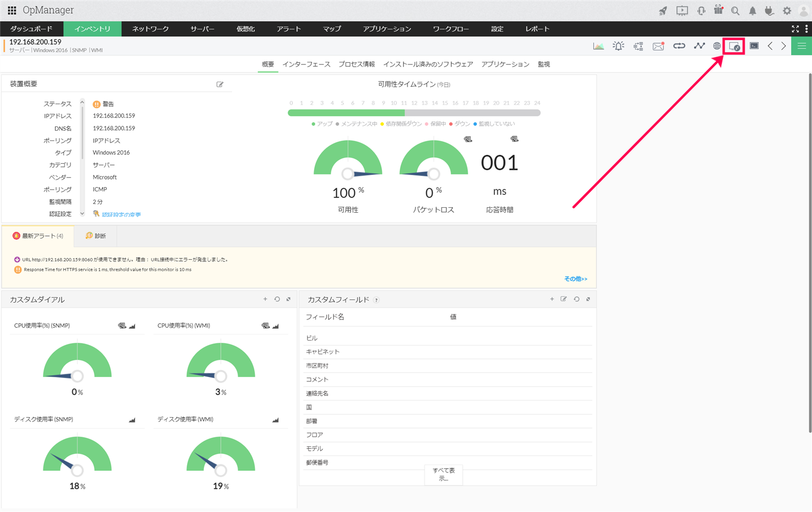Viewport: 812px width, 512px height.
Task: Open the trace route line icon
Action: pyautogui.click(x=699, y=46)
